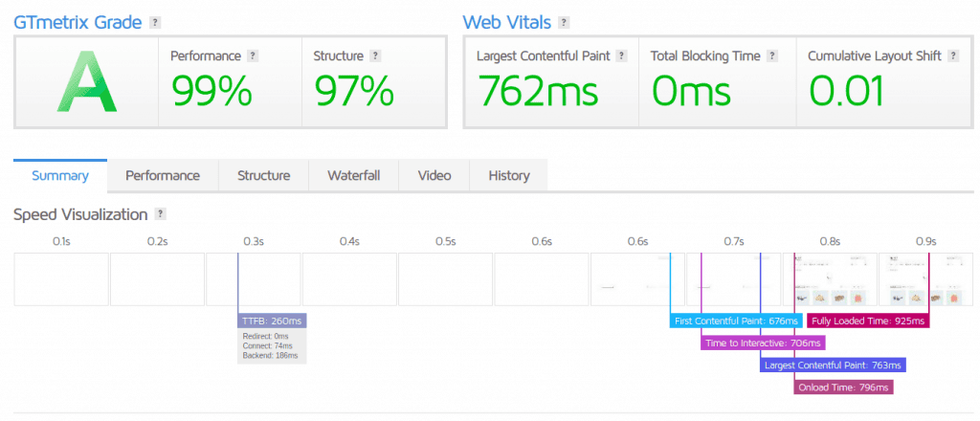Click Fully Loaded Time: 925ms marker
Screen dimensions: 980x421
tap(867, 321)
